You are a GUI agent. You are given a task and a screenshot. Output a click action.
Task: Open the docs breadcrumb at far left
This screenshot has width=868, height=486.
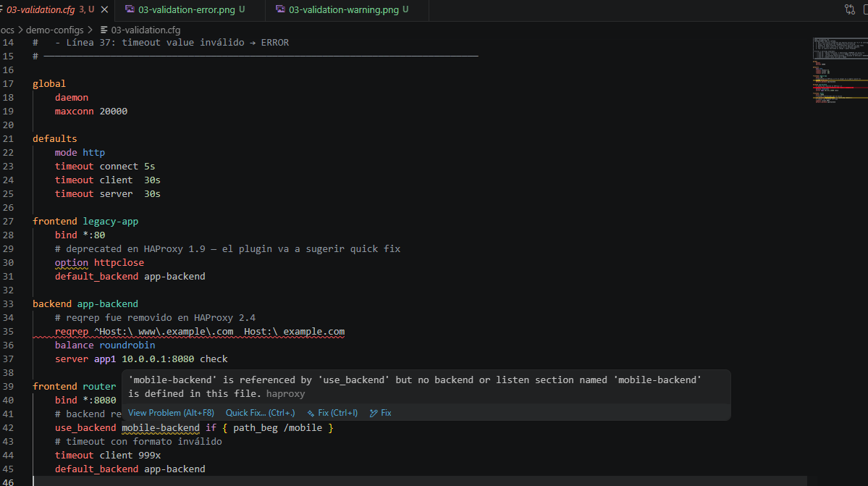point(7,30)
